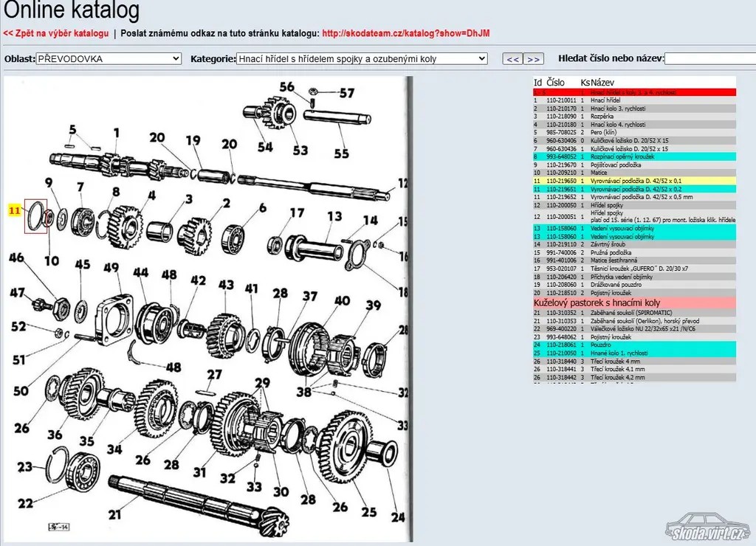Select the yellow row 110-219650 Vyrovnávací podložka
The height and width of the screenshot is (546, 756).
point(634,180)
